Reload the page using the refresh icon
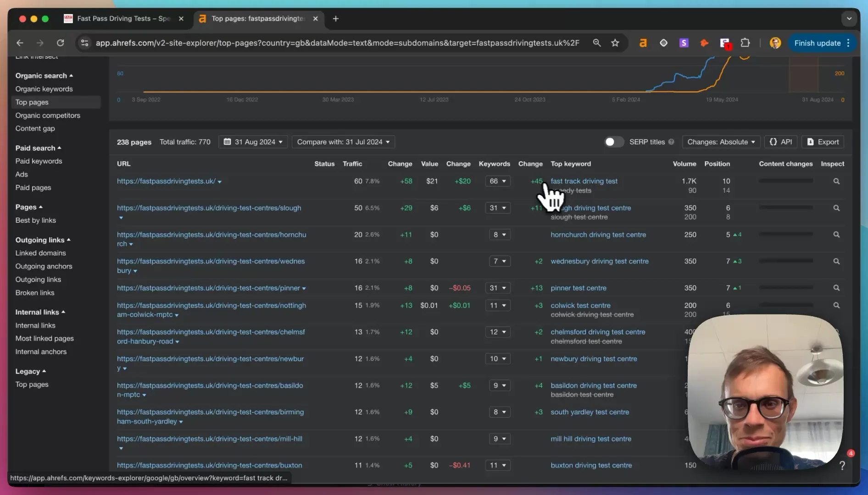868x495 pixels. point(60,43)
